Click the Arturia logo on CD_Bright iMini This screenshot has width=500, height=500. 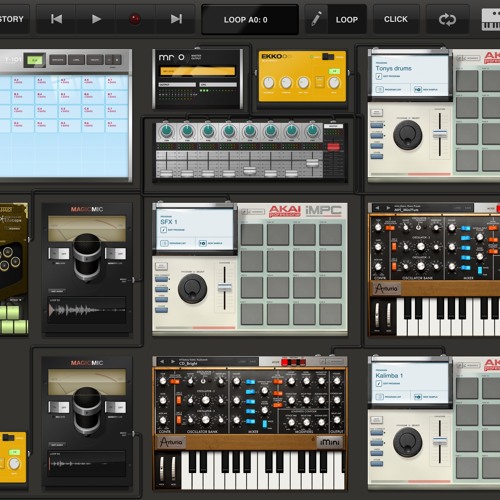(171, 442)
